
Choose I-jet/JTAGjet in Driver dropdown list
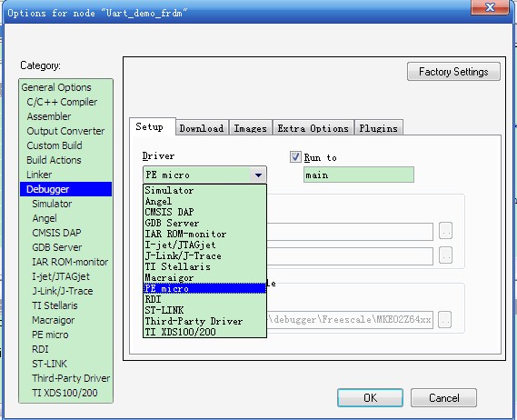[204, 245]
